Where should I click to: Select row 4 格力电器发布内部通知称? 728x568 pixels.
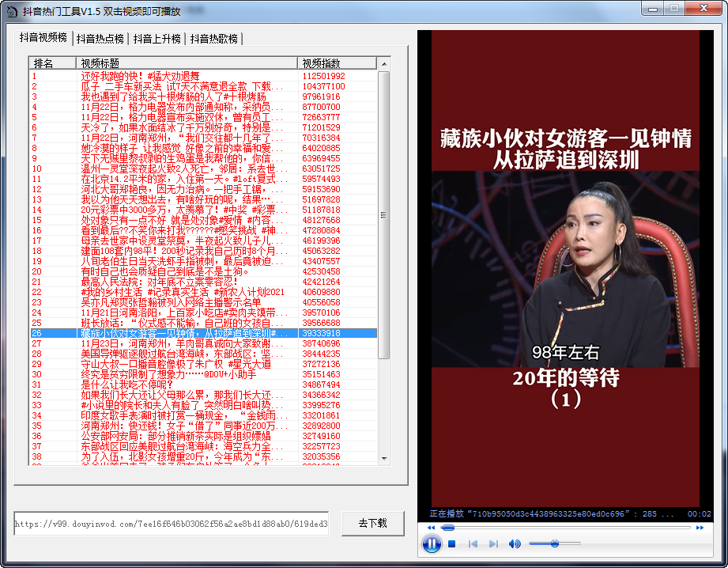coord(203,107)
